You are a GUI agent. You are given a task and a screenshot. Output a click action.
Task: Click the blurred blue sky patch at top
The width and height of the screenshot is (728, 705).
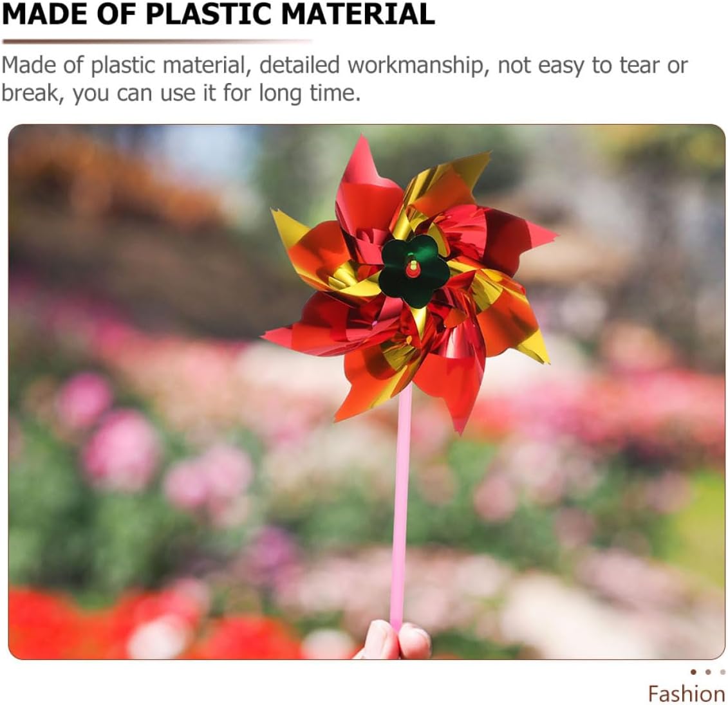[x=204, y=149]
